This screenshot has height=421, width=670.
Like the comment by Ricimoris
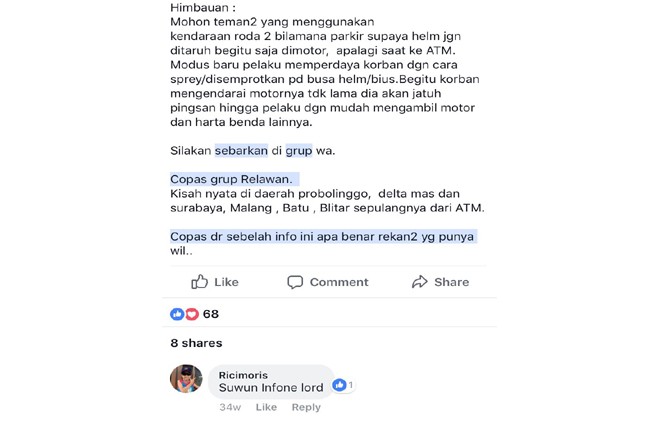[266, 407]
